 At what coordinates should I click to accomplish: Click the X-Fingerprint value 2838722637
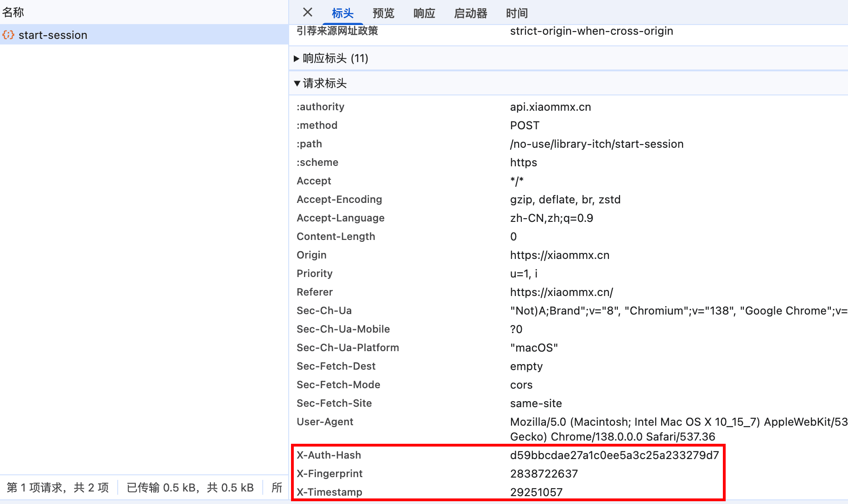coord(544,474)
